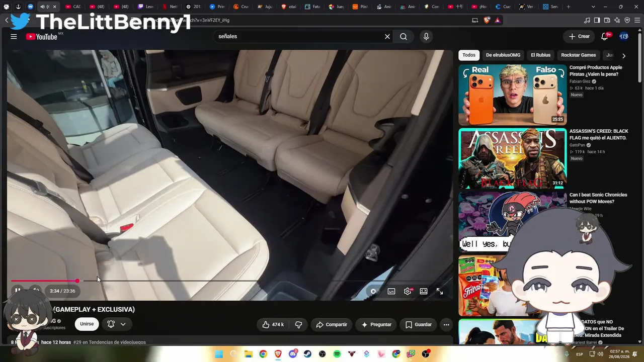Switch to theater mode
The height and width of the screenshot is (362, 644).
tap(424, 291)
